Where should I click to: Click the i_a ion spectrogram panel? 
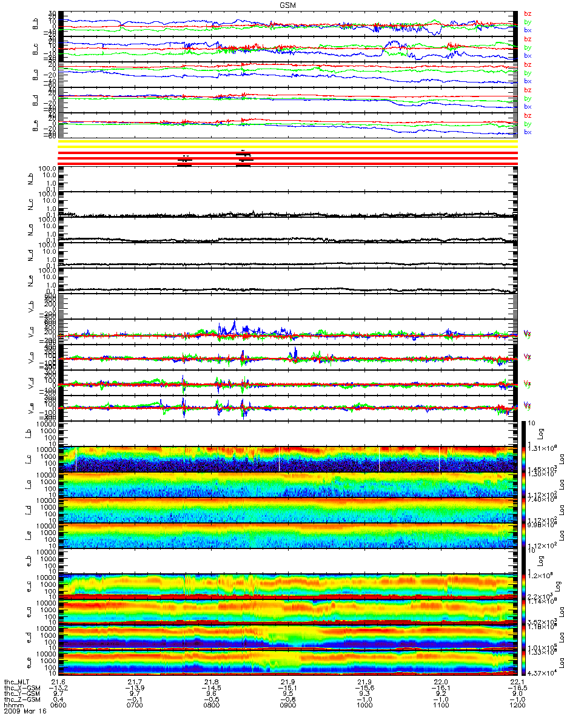point(287,484)
